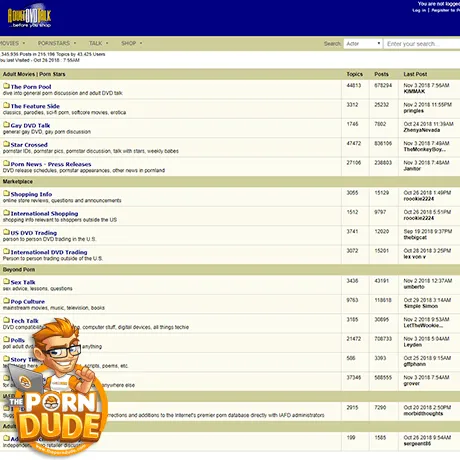
Task: Click the Topics column header
Action: click(x=354, y=74)
